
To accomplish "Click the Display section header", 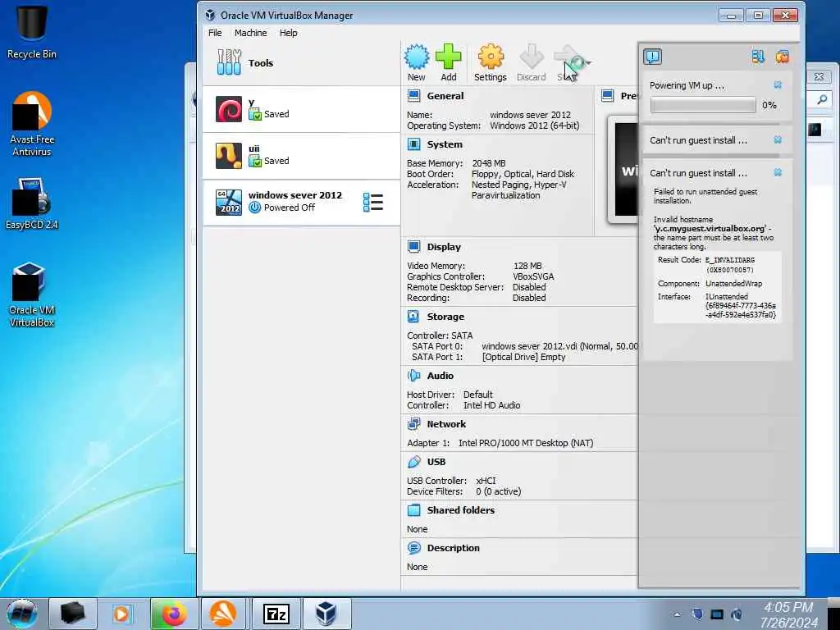I will pos(444,247).
